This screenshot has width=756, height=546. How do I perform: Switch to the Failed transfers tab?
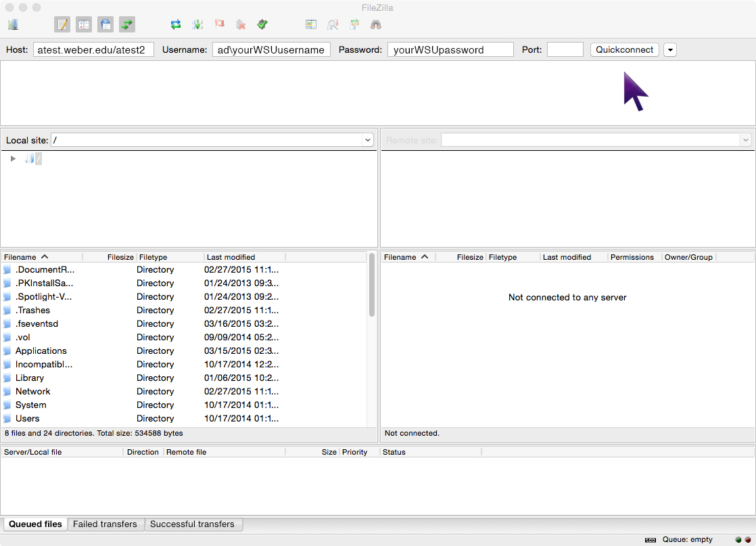(x=105, y=524)
